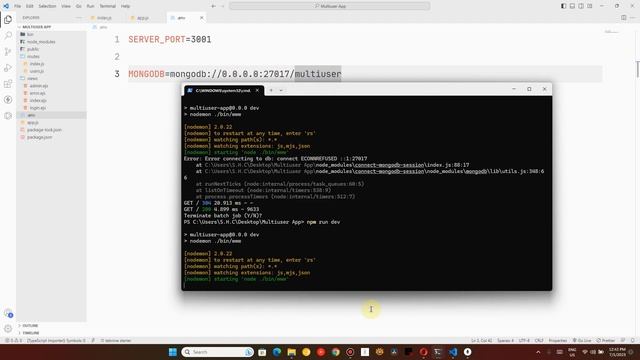
Task: Change the CRLF line ending setting
Action: (539, 340)
